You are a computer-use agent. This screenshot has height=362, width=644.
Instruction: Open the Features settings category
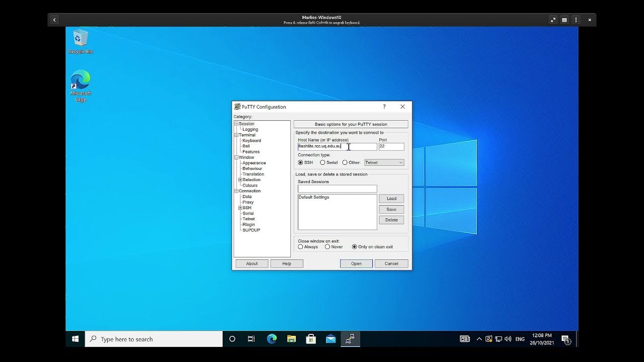pyautogui.click(x=251, y=151)
